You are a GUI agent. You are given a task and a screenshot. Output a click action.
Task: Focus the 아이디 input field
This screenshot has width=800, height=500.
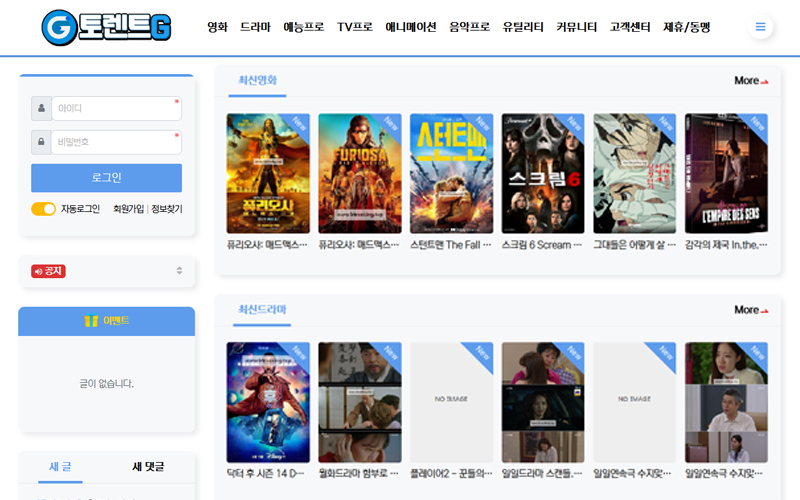[x=116, y=108]
